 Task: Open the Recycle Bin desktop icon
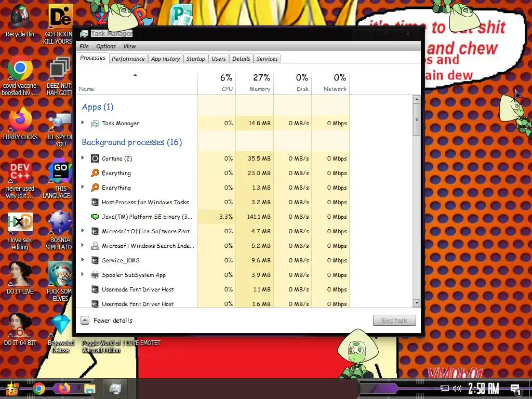20,21
